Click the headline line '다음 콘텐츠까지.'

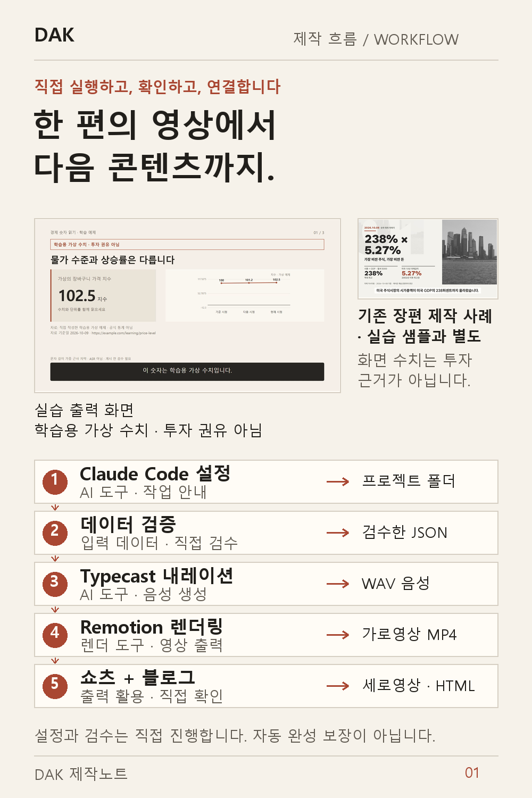155,167
